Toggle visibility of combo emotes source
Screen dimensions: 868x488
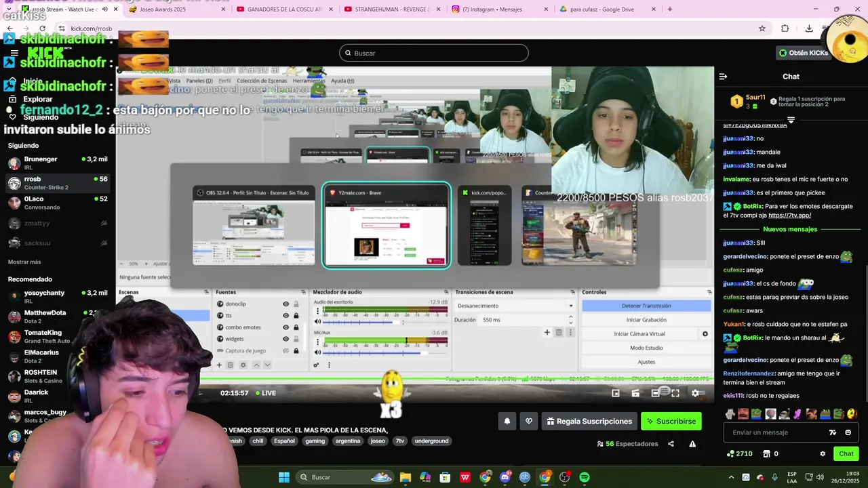pyautogui.click(x=285, y=327)
